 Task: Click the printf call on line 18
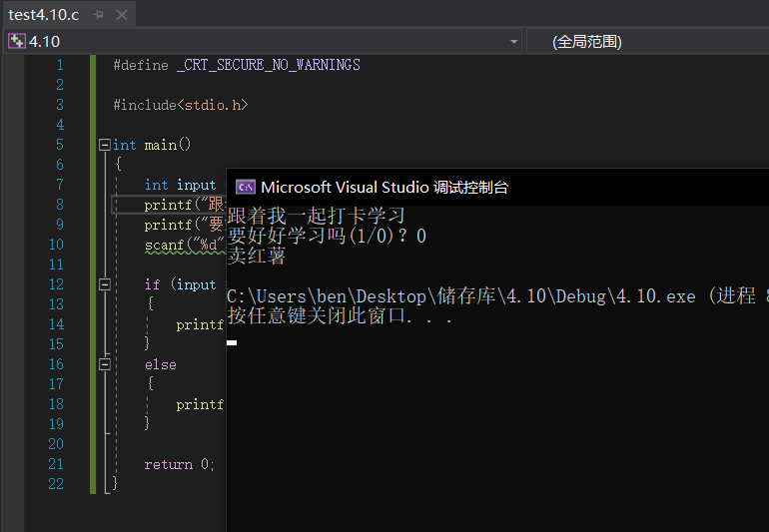click(x=200, y=404)
